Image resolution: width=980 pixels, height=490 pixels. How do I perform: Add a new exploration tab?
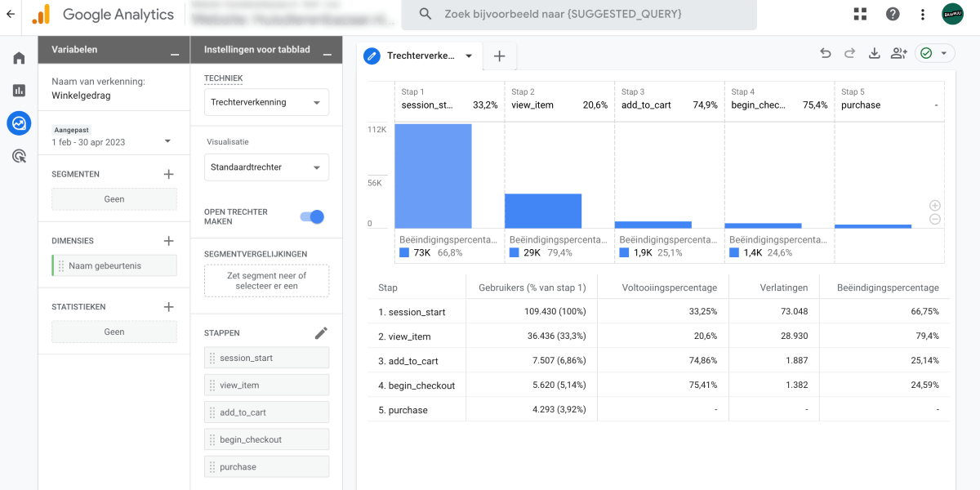tap(500, 56)
